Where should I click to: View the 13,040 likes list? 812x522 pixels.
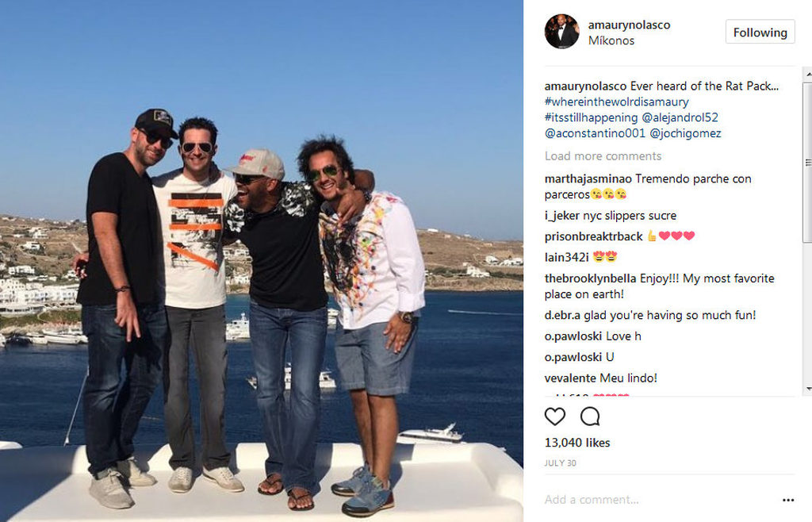(577, 443)
